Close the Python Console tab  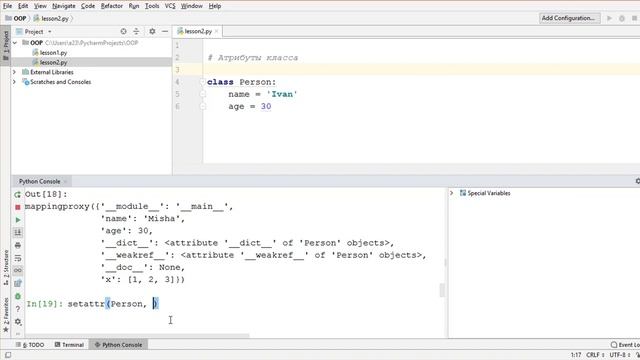[65, 182]
